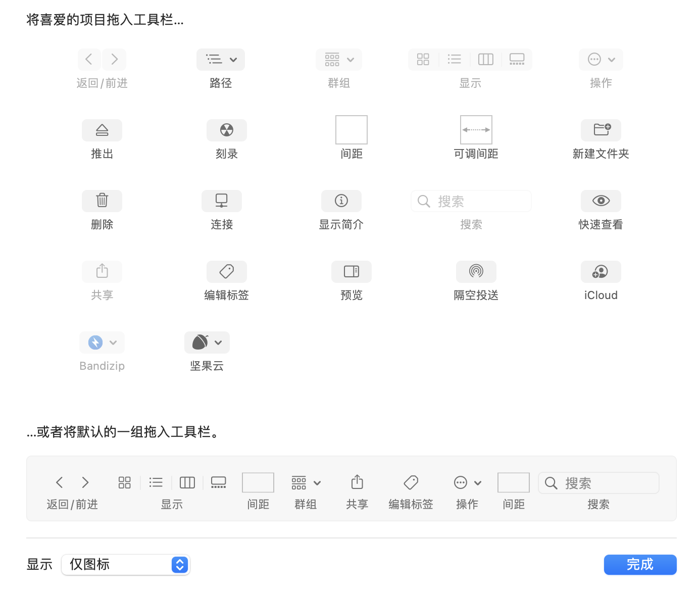Click the 显示简介 label

(341, 224)
